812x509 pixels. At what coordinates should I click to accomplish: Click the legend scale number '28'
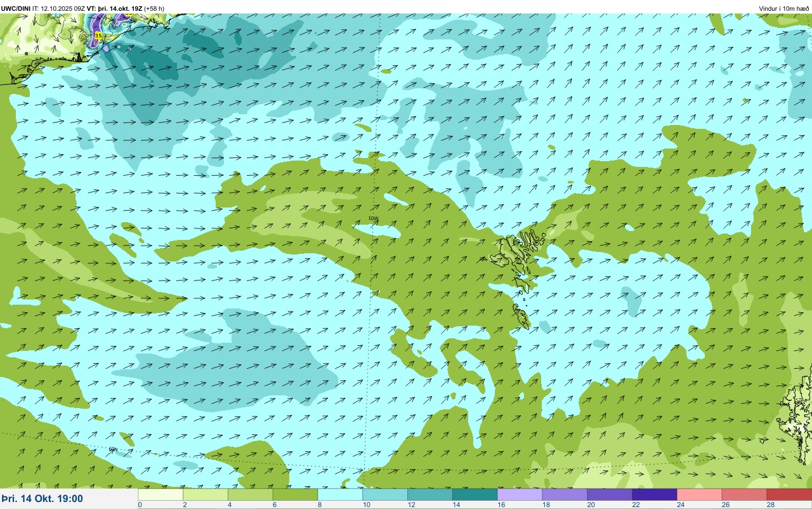[x=769, y=505]
